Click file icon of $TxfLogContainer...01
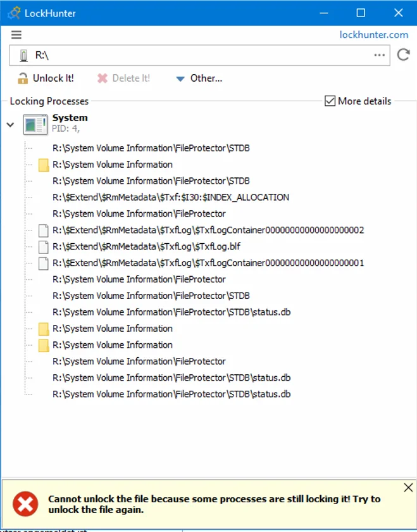 43,263
